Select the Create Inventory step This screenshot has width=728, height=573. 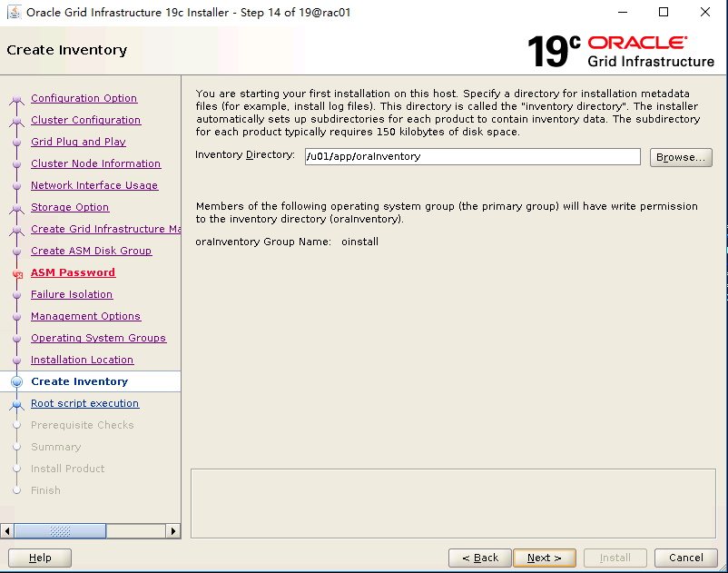(79, 381)
